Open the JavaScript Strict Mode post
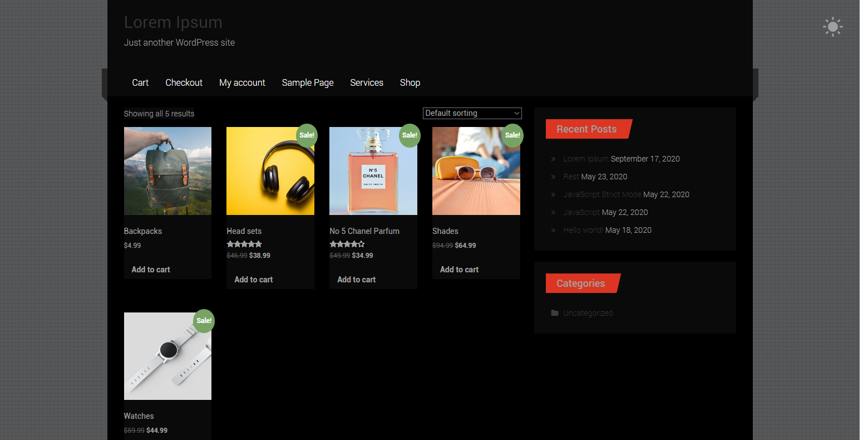This screenshot has width=868, height=440. (602, 194)
